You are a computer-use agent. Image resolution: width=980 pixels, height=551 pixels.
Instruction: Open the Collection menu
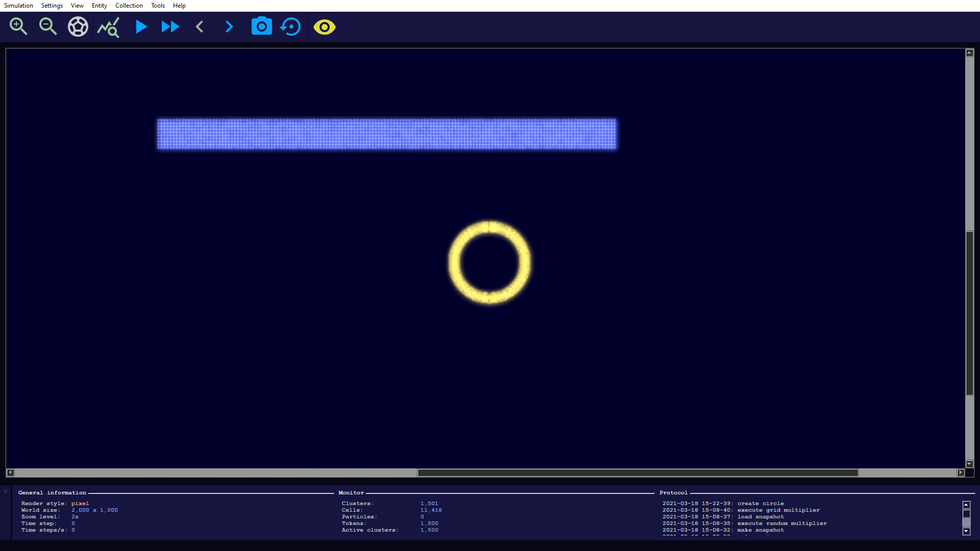[x=129, y=6]
